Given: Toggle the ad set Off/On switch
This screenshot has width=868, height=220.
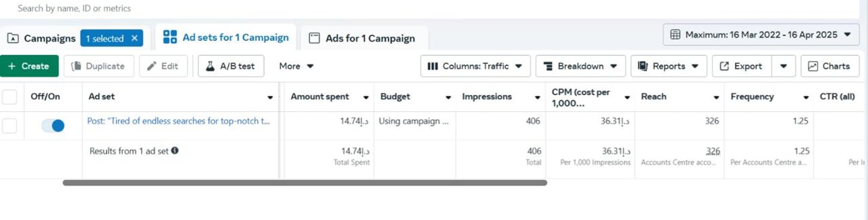Looking at the screenshot, I should pyautogui.click(x=53, y=125).
